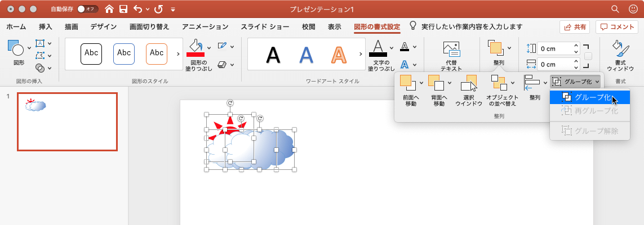Choose グループ化 from the group menu

(x=589, y=97)
